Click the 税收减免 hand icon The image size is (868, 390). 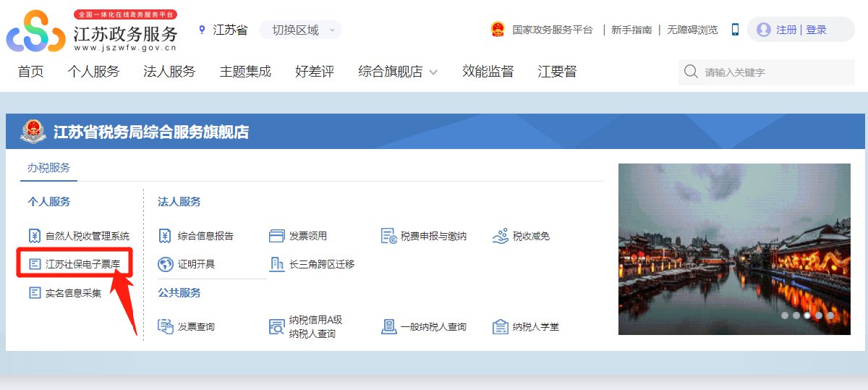click(x=501, y=236)
